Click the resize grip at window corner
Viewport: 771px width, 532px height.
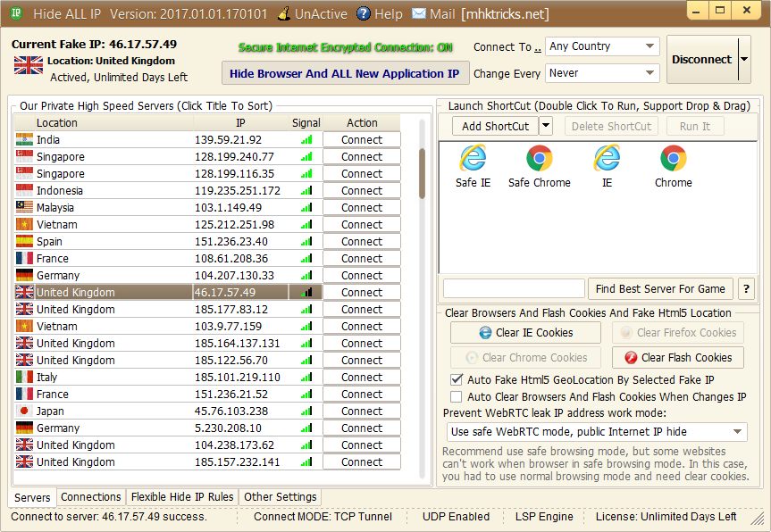pyautogui.click(x=758, y=518)
